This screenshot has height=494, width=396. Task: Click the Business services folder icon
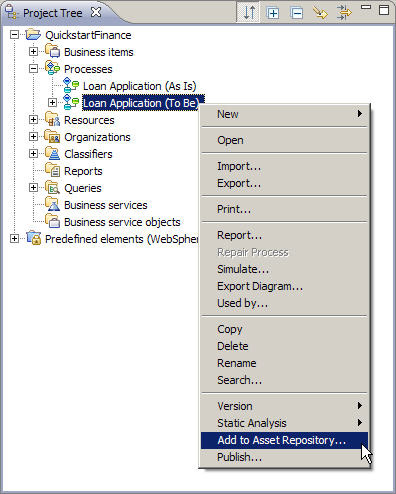point(52,204)
